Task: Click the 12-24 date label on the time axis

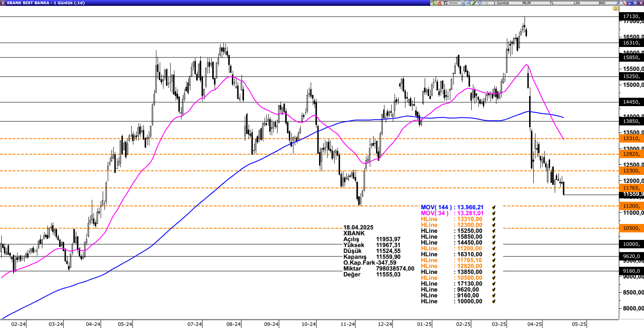Action: (x=385, y=324)
